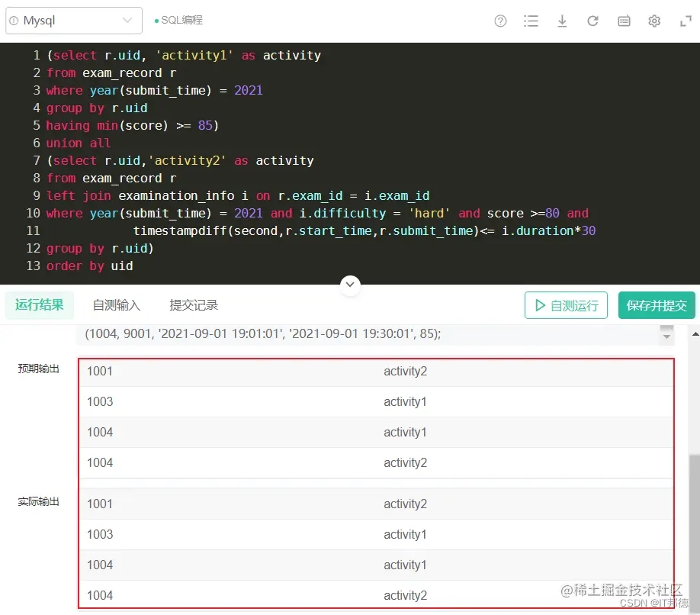Click 'group by r.uid' on line 4
Image resolution: width=700 pixels, height=615 pixels.
(x=97, y=108)
